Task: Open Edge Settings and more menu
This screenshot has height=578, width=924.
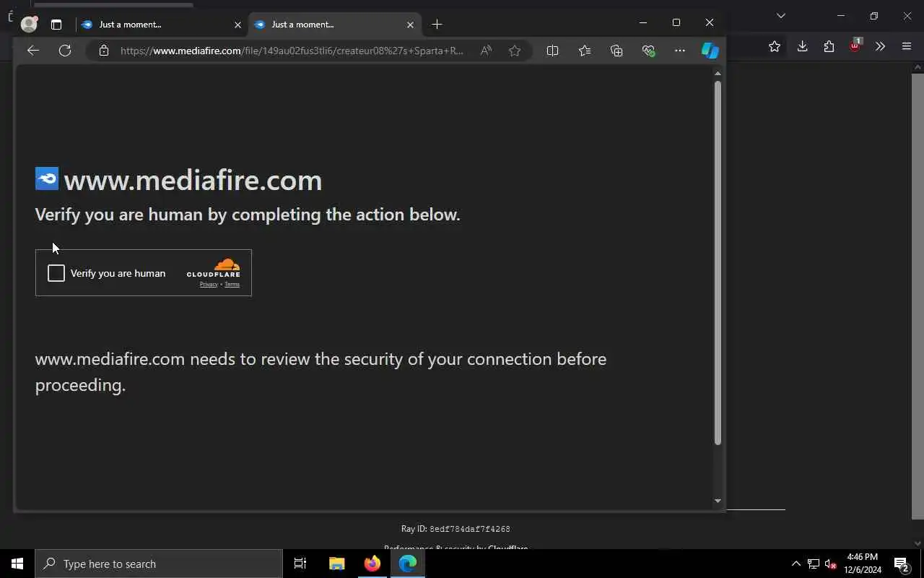Action: pos(680,51)
